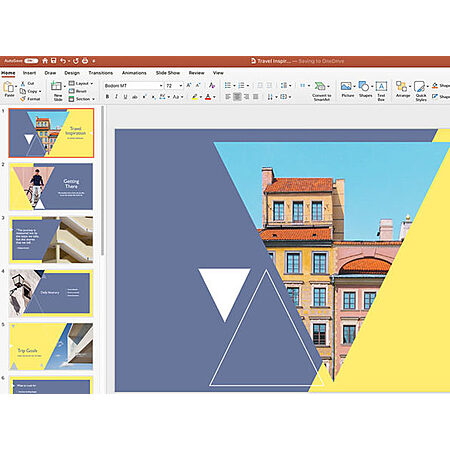Viewport: 450px width, 450px height.
Task: Open the Slide Show tab
Action: coord(168,73)
